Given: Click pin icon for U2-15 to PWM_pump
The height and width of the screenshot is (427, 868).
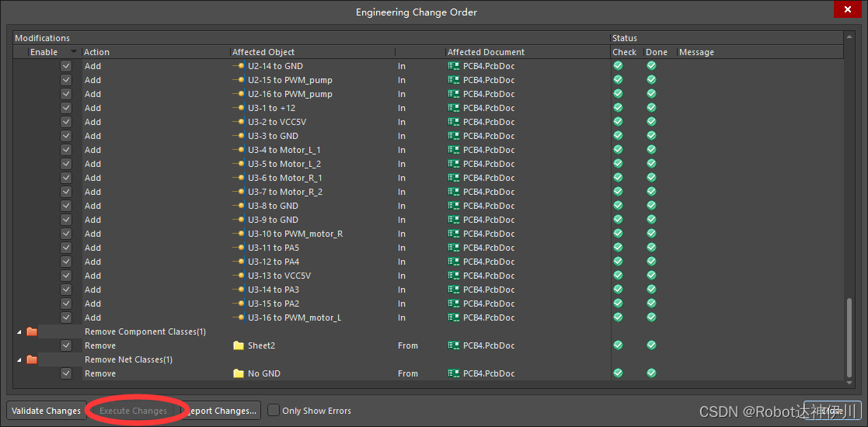Looking at the screenshot, I should [239, 80].
